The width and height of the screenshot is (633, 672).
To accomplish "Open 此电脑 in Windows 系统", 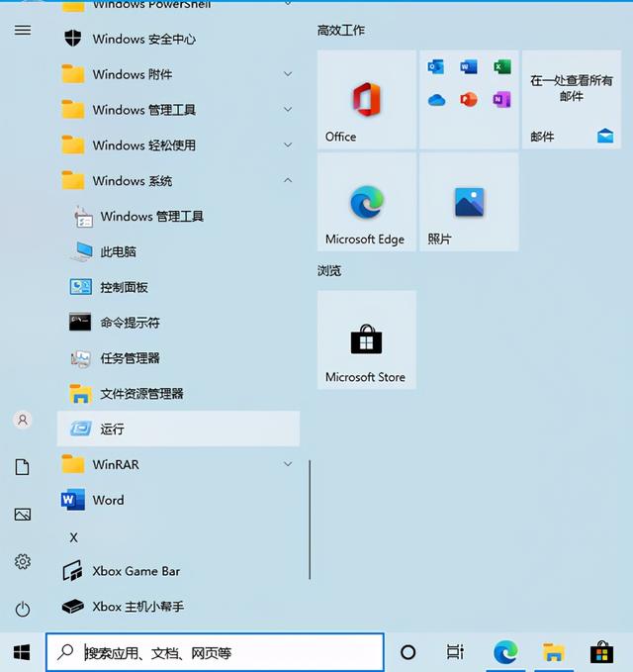I will [x=178, y=251].
